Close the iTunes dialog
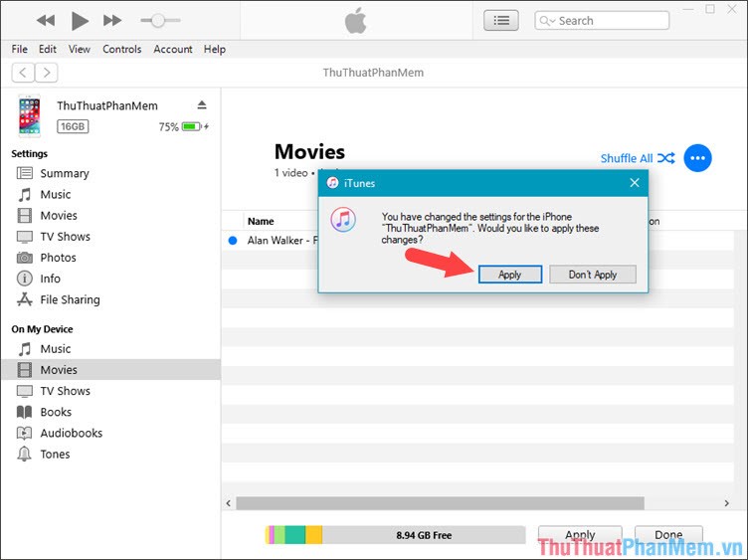 (x=635, y=183)
